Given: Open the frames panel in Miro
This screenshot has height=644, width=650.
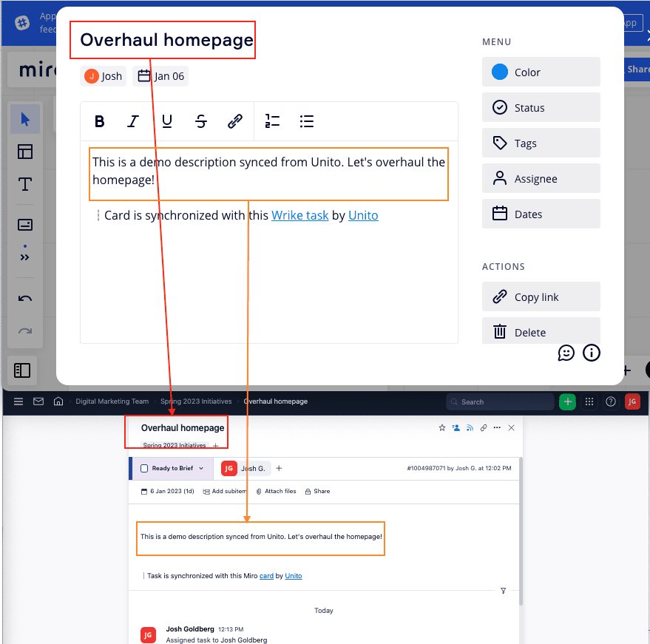Looking at the screenshot, I should [x=22, y=370].
